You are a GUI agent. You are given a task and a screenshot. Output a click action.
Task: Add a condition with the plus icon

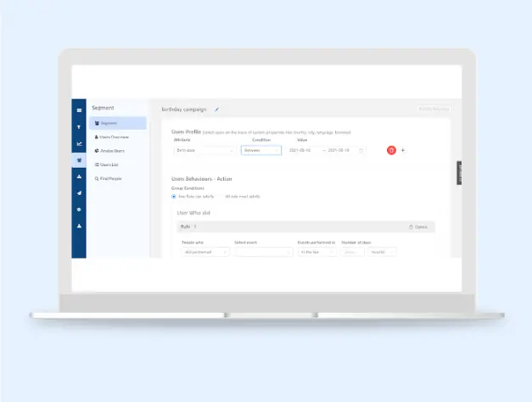coord(403,150)
